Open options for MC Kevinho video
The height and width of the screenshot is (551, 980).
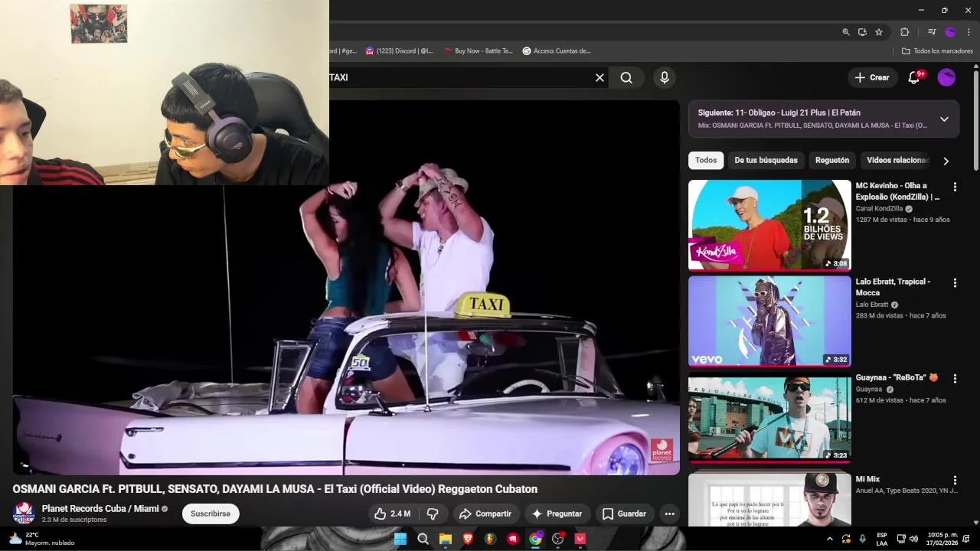click(955, 187)
